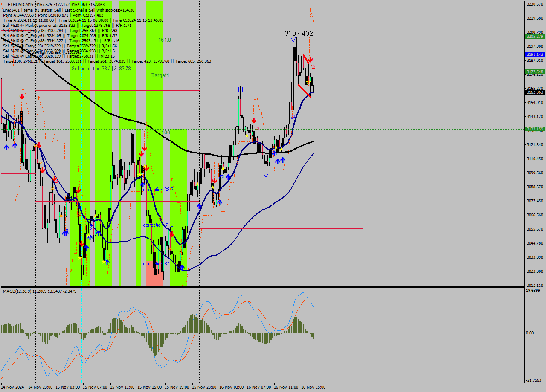Click the 'Sell correction 38.2 | 3182.78' label
Image resolution: width=546 pixels, height=392 pixels.
[101, 68]
